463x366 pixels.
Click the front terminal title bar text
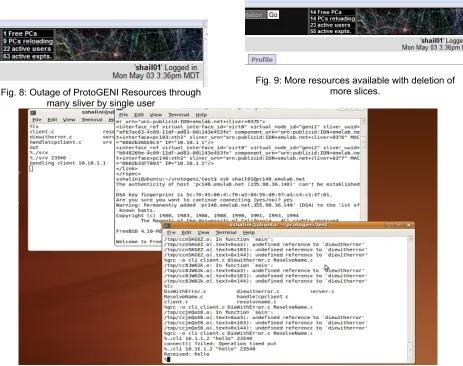(279, 225)
